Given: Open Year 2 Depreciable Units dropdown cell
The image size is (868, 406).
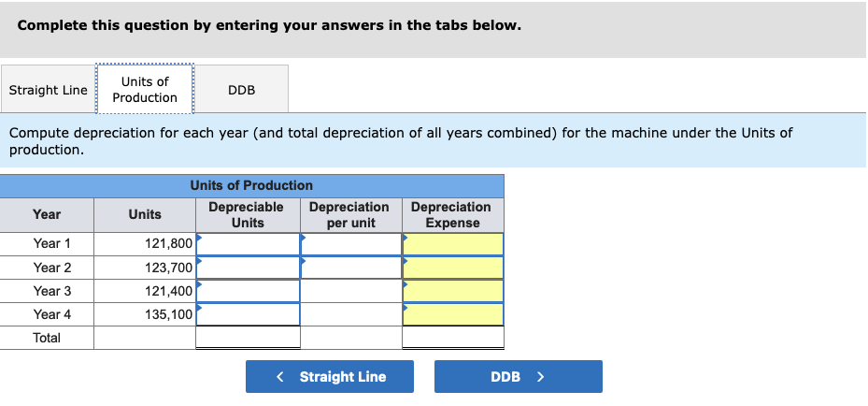Looking at the screenshot, I should pyautogui.click(x=248, y=268).
